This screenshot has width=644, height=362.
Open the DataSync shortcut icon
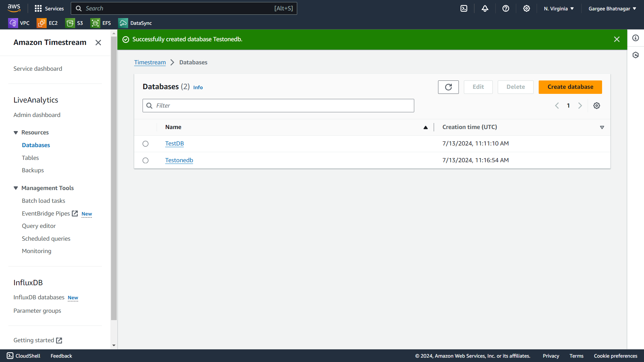123,23
